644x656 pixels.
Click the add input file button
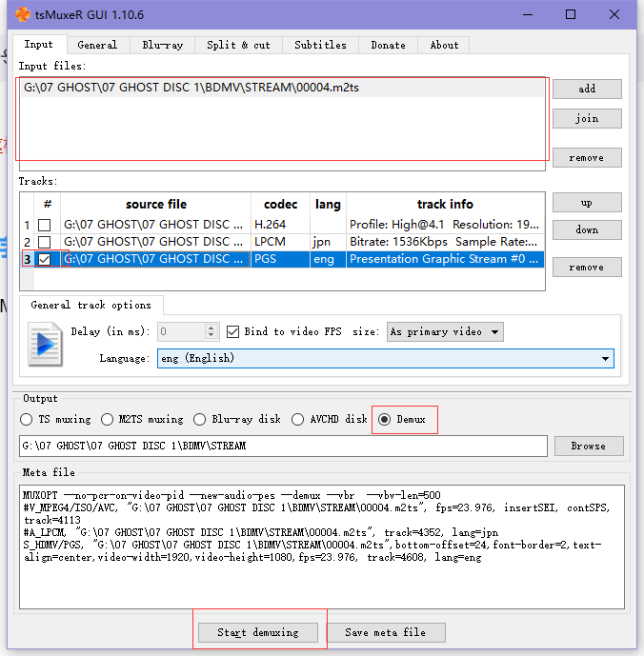click(x=587, y=89)
